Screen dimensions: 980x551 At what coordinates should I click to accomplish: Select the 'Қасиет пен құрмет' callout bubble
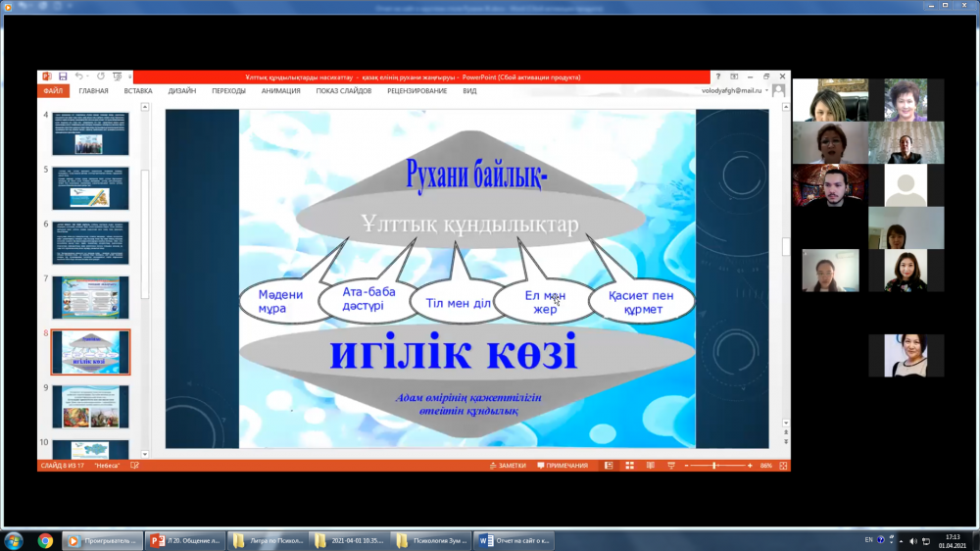click(641, 301)
